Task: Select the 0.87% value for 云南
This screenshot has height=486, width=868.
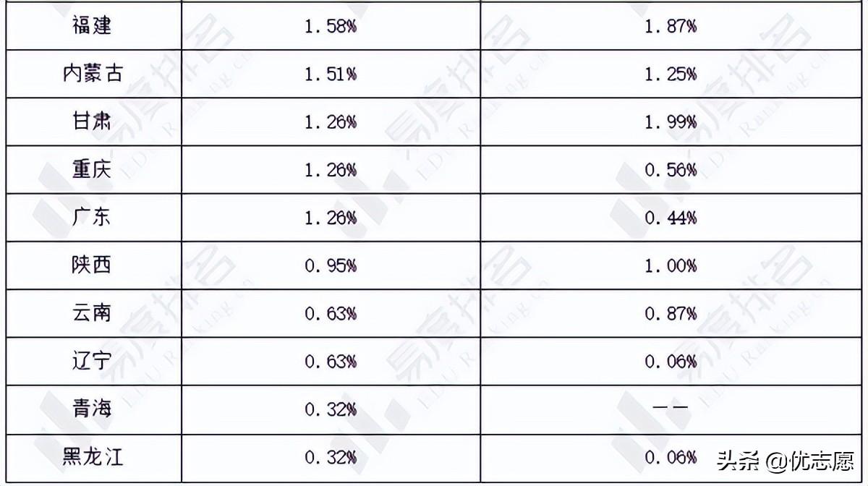Action: click(671, 313)
